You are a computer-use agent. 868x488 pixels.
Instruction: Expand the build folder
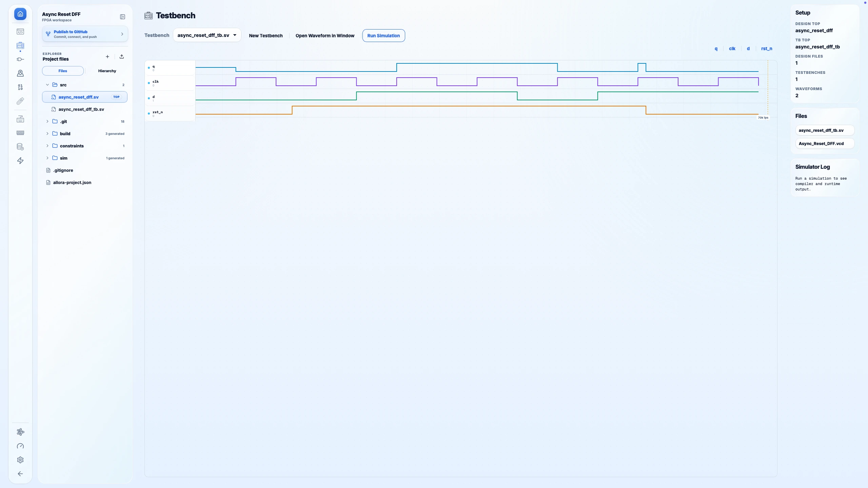click(x=47, y=134)
